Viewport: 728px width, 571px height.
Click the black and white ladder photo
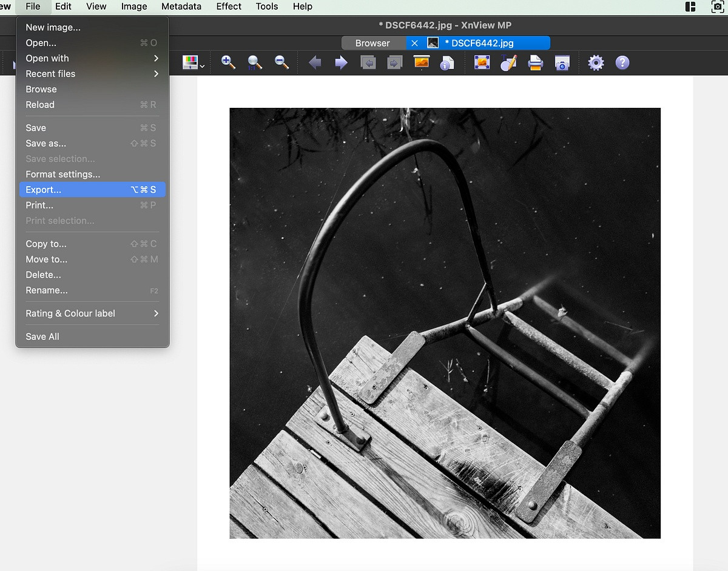(x=445, y=323)
